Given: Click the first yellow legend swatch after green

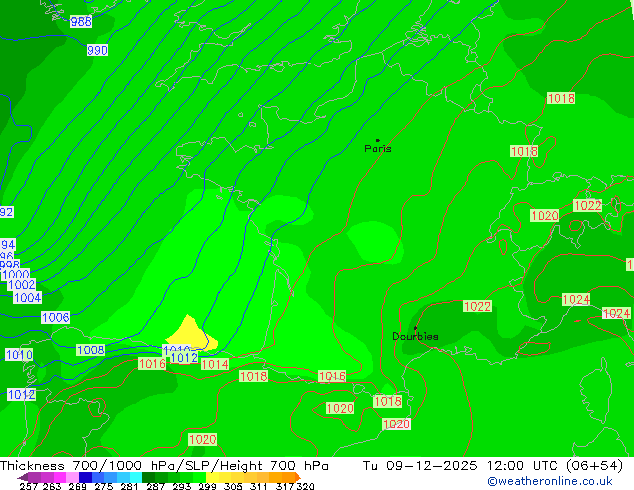Looking at the screenshot, I should [x=212, y=477].
